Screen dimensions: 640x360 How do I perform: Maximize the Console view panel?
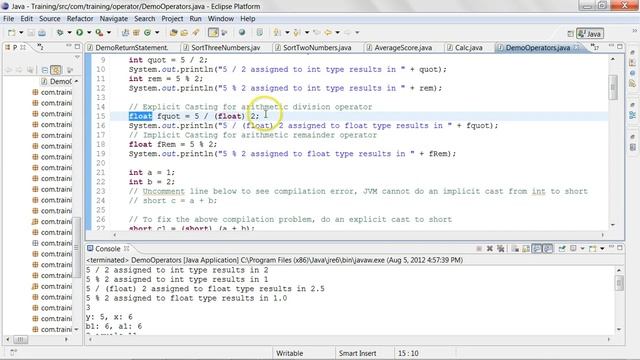[x=620, y=247]
